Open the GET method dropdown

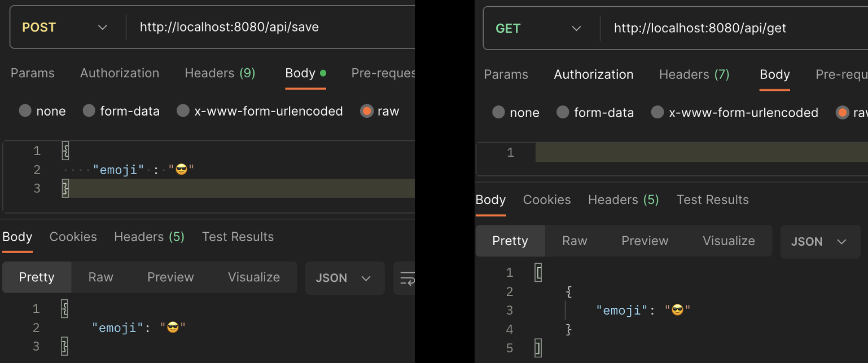pyautogui.click(x=538, y=28)
